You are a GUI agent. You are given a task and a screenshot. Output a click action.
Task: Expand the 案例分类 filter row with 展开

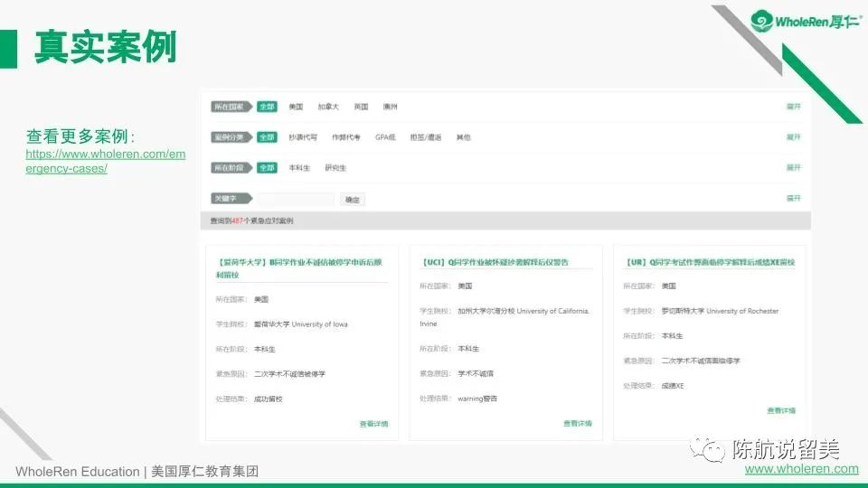pos(793,137)
